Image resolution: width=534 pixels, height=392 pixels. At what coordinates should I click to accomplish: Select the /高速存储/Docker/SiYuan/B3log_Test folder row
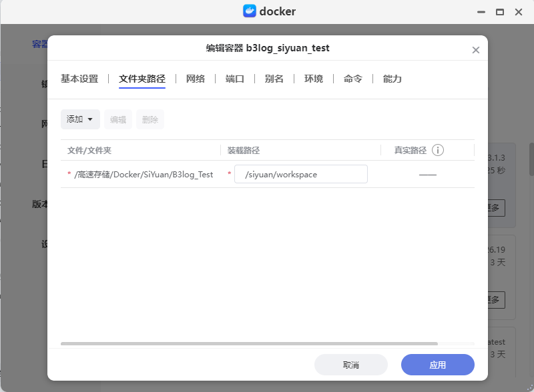tap(144, 175)
